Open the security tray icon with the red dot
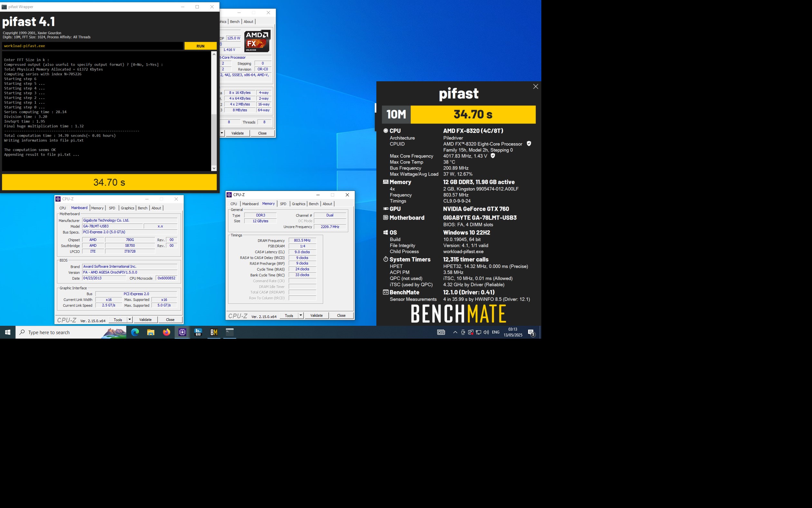The width and height of the screenshot is (812, 508). click(471, 332)
